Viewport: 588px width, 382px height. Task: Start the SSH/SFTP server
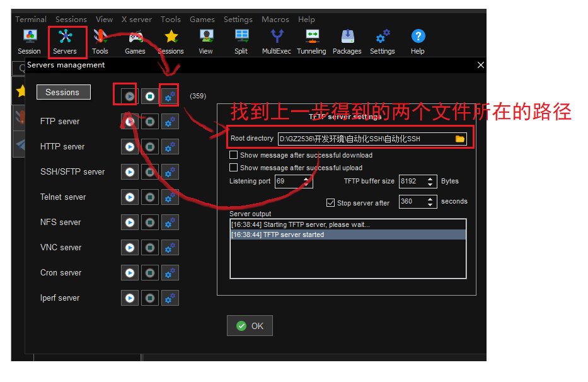coord(130,172)
